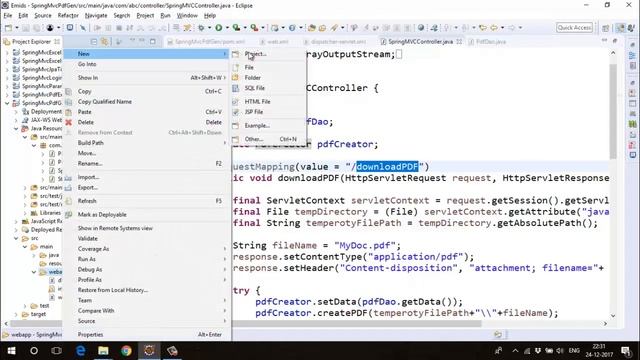
Task: Click Collapse All in Project Explorer
Action: pos(94,42)
